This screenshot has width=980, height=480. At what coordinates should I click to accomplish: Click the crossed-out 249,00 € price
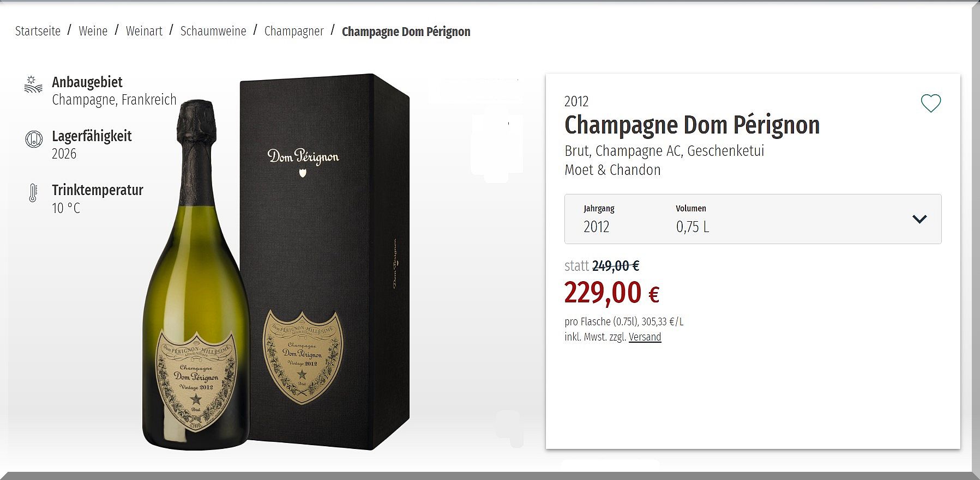click(x=616, y=266)
